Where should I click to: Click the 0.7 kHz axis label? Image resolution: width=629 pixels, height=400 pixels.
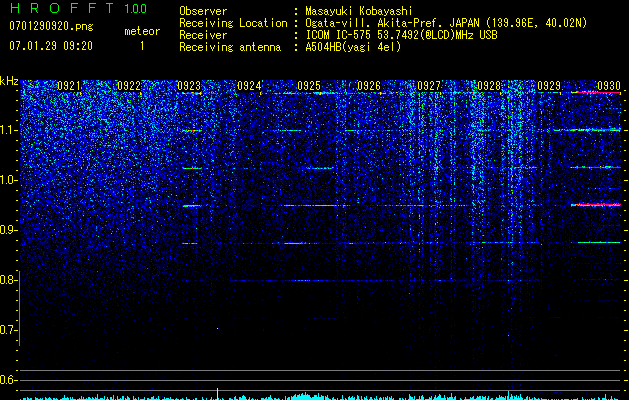9,330
